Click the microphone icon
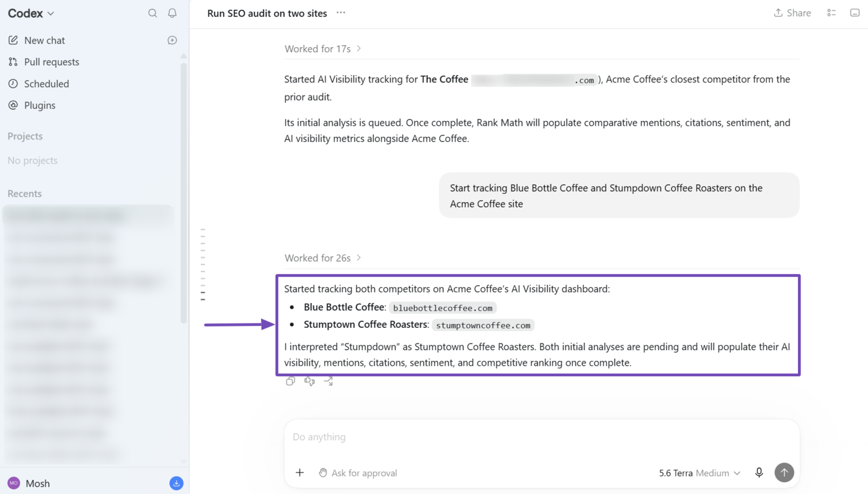868x494 pixels. coord(759,473)
